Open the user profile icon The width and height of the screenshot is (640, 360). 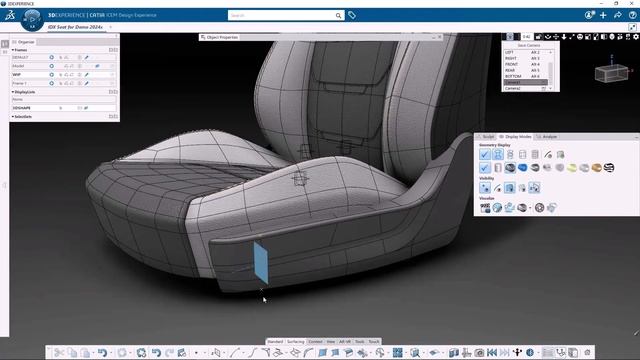tap(589, 15)
